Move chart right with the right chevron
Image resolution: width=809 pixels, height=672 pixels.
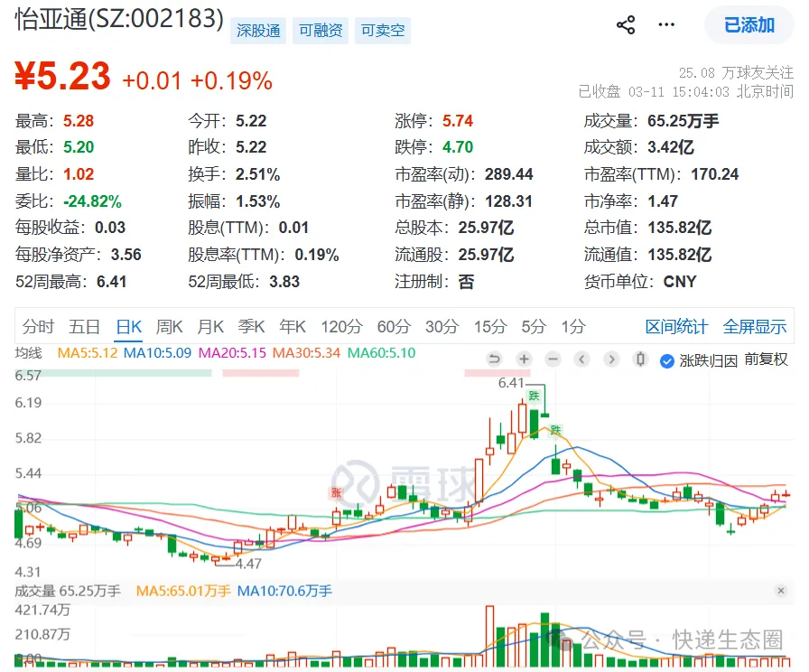point(611,359)
